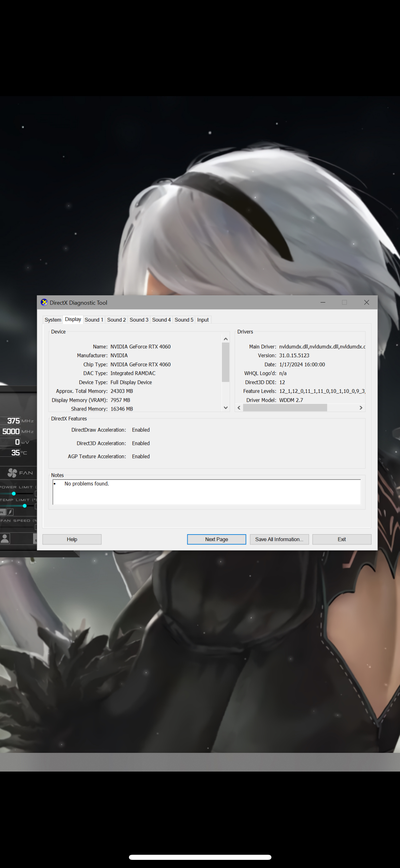Click the Manufacturer value NVIDIA

pyautogui.click(x=119, y=356)
